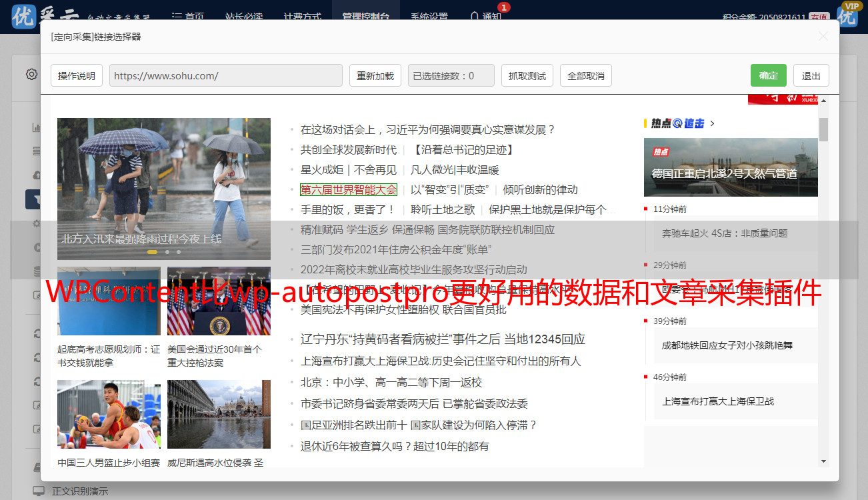Click the scrollbar down arrow in page preview
868x500 pixels.
(823, 461)
